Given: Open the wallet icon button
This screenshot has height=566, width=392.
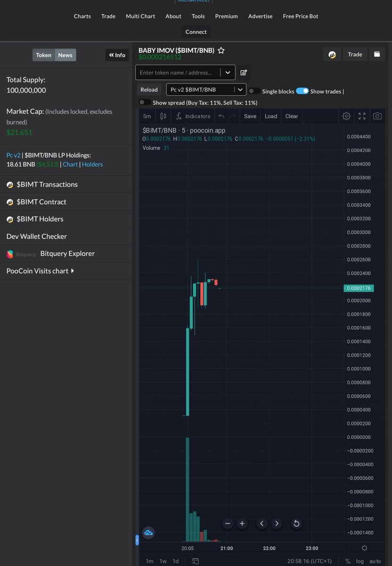Looking at the screenshot, I should (377, 54).
